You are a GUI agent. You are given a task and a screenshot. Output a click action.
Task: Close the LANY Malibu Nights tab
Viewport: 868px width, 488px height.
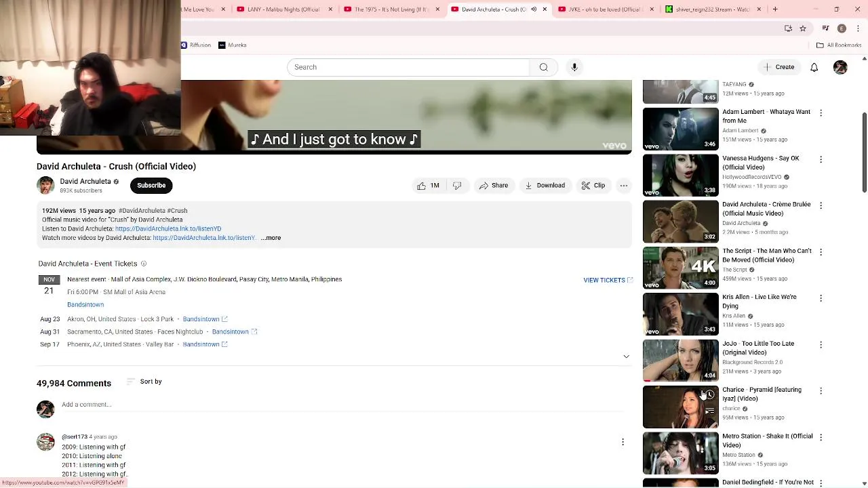pos(330,9)
